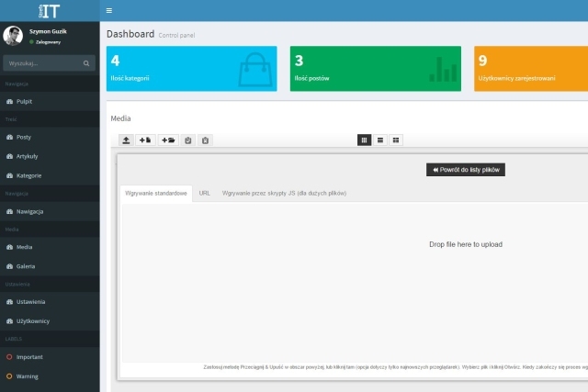The width and height of the screenshot is (588, 392).
Task: Switch to list view
Action: tap(380, 140)
